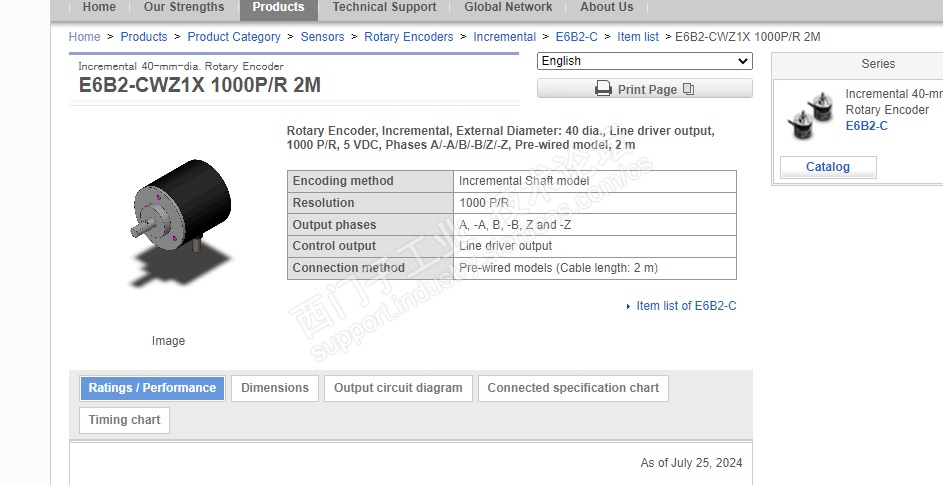Screen dimensions: 943x485
Task: Go to Incremental breadcrumb link
Action: 505,37
